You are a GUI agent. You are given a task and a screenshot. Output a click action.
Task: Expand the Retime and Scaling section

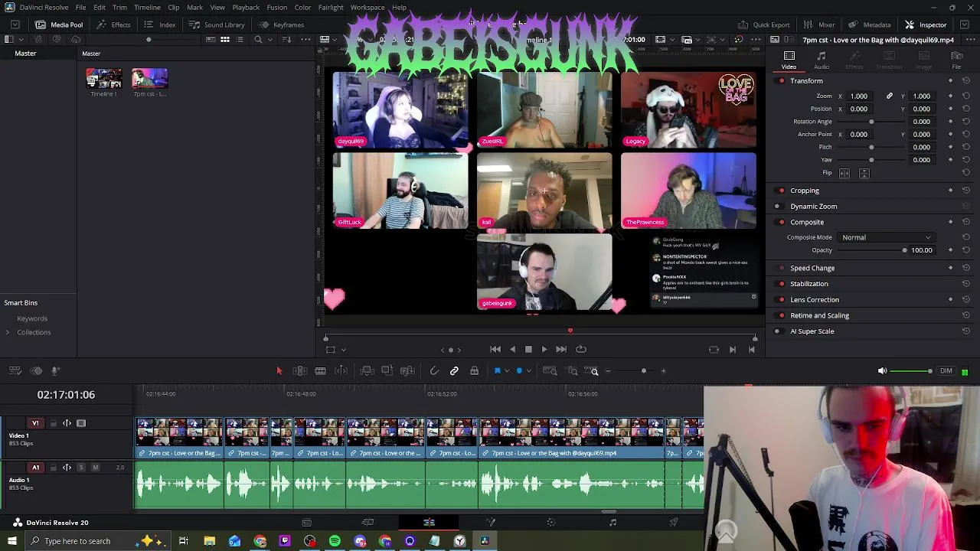819,315
